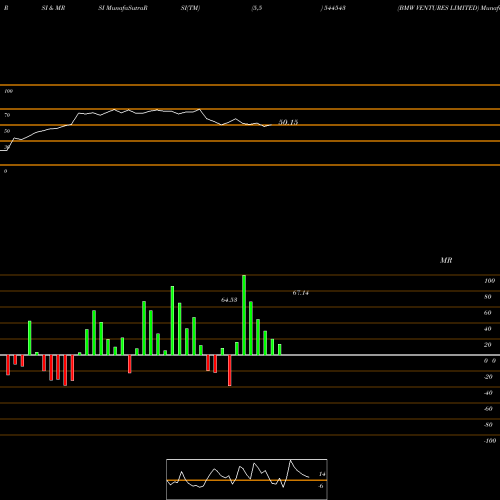The image size is (500, 500).
Task: Click the 'BMW VENTURES LIMITED' title text
Action: (438, 8)
